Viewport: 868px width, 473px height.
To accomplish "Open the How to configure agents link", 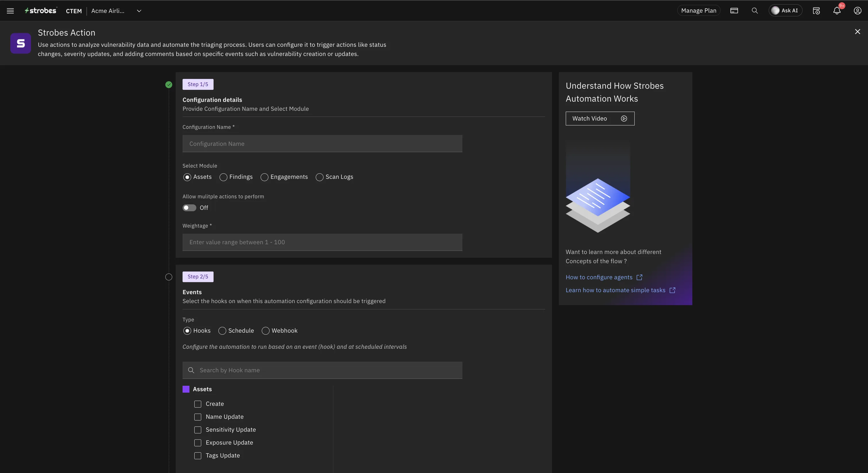I will (x=599, y=277).
